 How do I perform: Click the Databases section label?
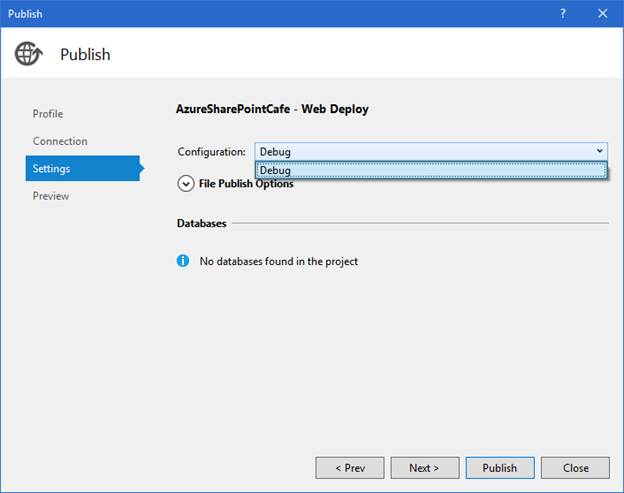pos(201,224)
